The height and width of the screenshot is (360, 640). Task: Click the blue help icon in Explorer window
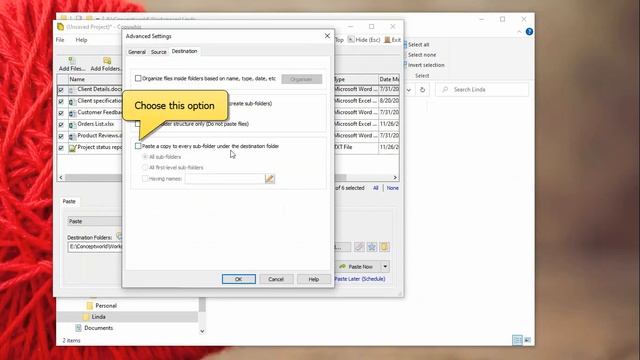point(529,32)
